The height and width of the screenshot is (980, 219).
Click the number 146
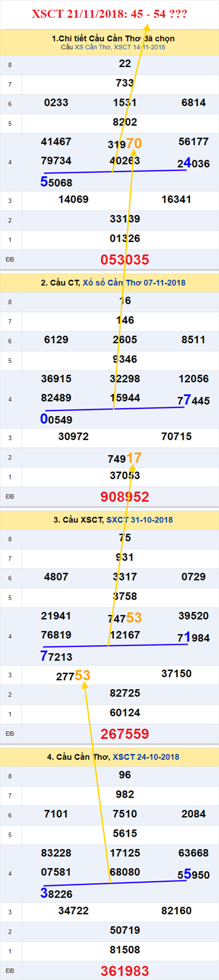(125, 320)
